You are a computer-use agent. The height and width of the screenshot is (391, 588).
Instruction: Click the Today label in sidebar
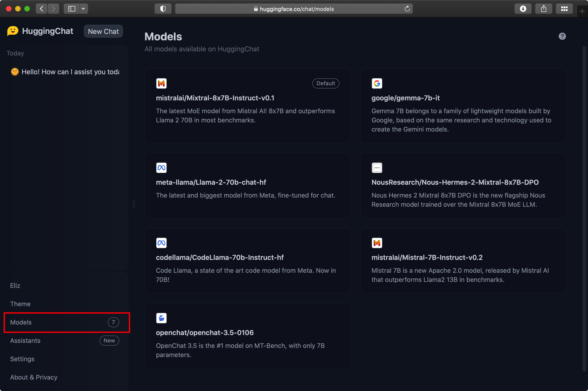click(15, 53)
